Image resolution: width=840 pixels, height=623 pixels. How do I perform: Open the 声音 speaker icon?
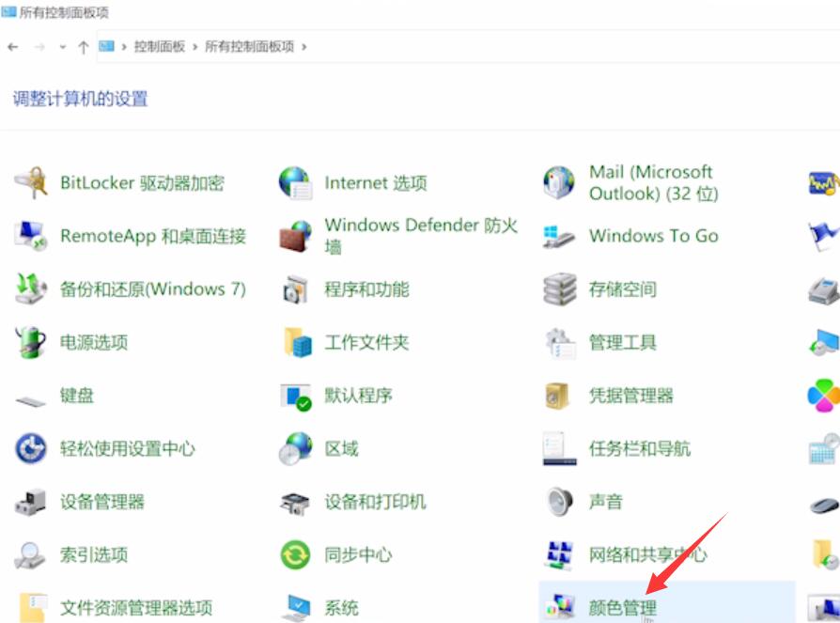pos(560,502)
